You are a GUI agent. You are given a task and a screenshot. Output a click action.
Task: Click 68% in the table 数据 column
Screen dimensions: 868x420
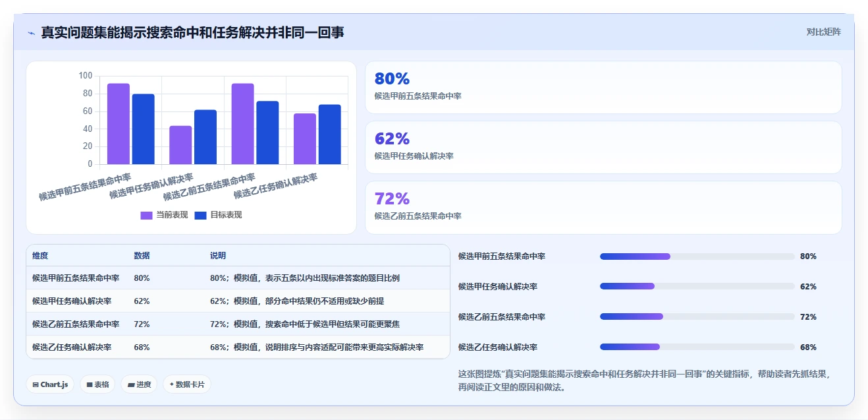(142, 347)
